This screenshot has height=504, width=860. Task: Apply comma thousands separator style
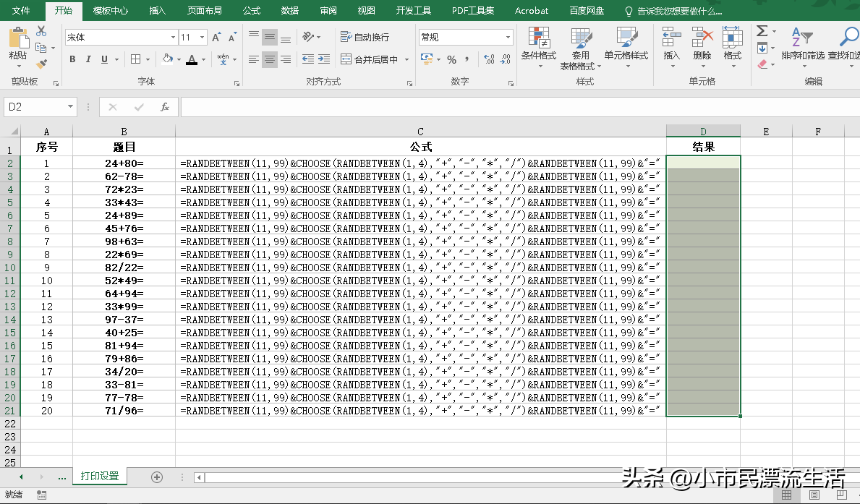pyautogui.click(x=467, y=59)
